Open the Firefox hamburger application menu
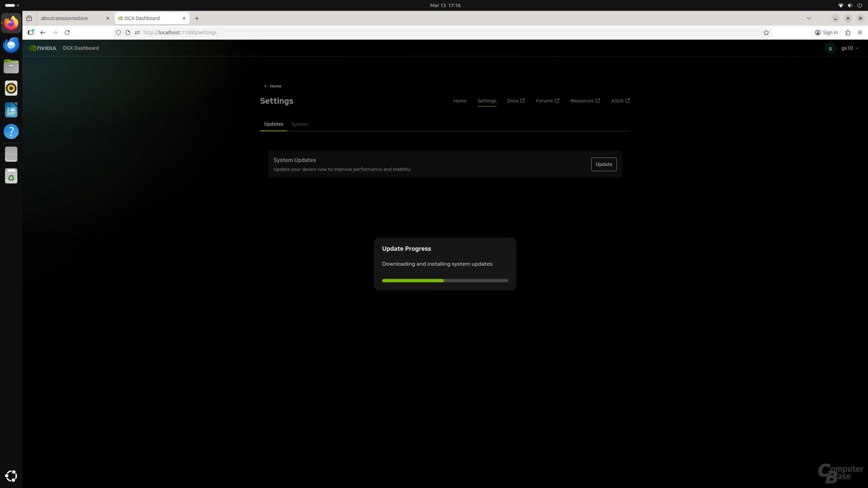This screenshot has height=488, width=868. pyautogui.click(x=859, y=33)
